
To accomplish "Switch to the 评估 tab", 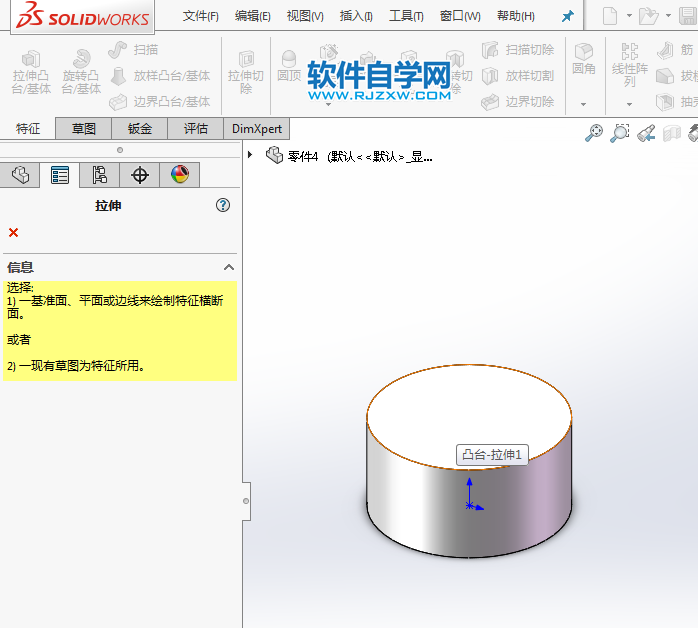I will coord(196,129).
